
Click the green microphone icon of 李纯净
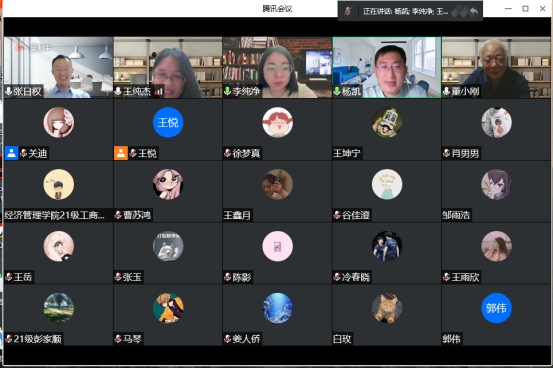pyautogui.click(x=228, y=92)
